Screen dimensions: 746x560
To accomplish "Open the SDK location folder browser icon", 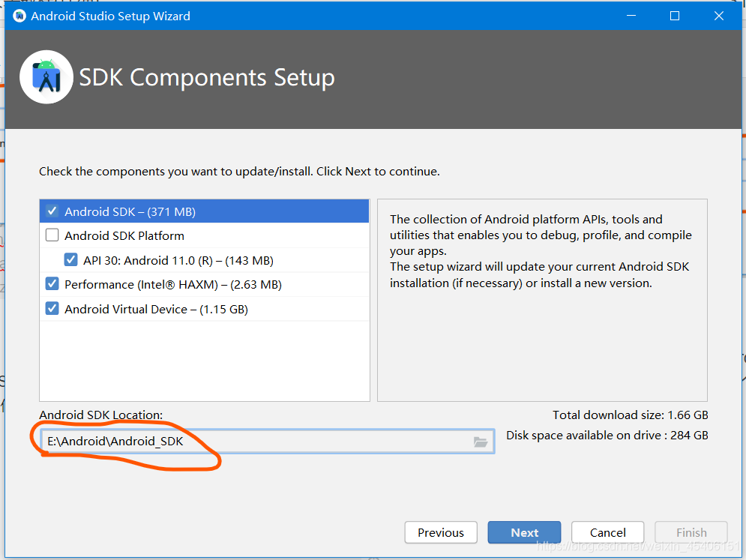I will coord(481,442).
